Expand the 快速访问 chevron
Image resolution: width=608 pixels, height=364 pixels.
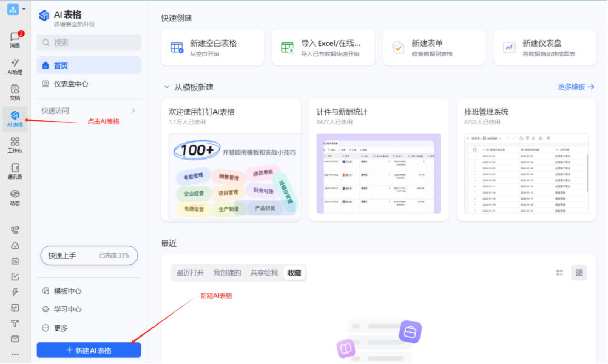pos(133,111)
